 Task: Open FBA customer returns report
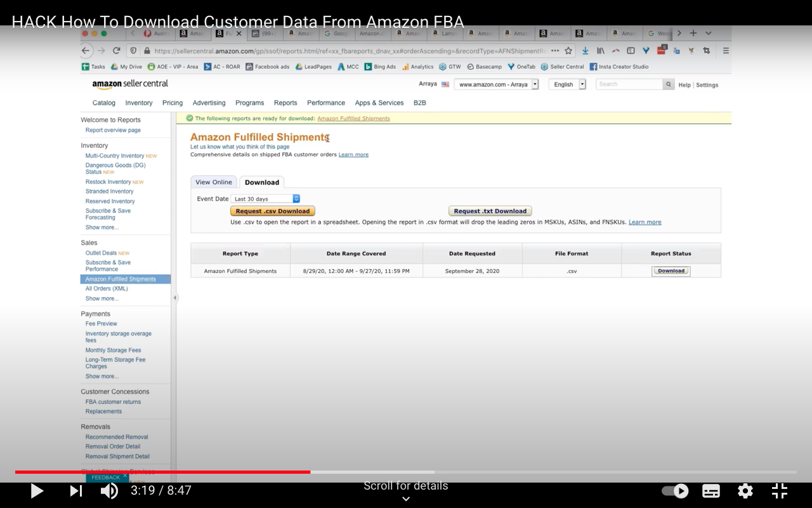[113, 402]
